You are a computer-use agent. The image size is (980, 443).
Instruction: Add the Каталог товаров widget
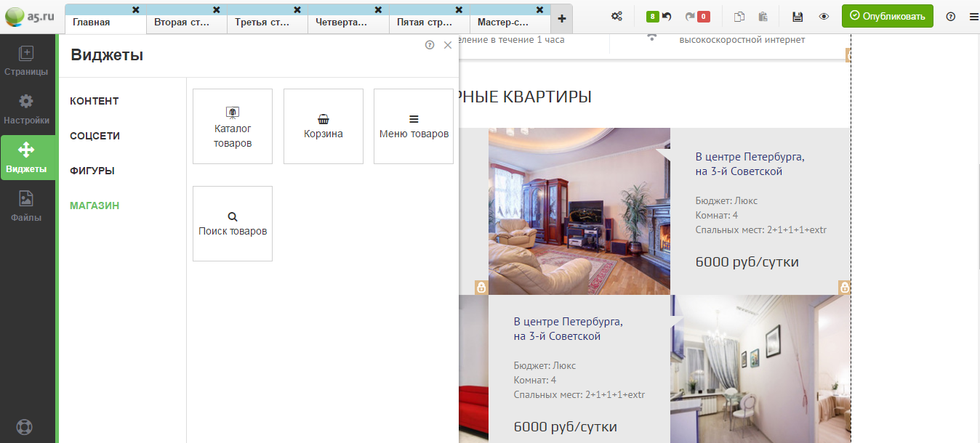(233, 126)
